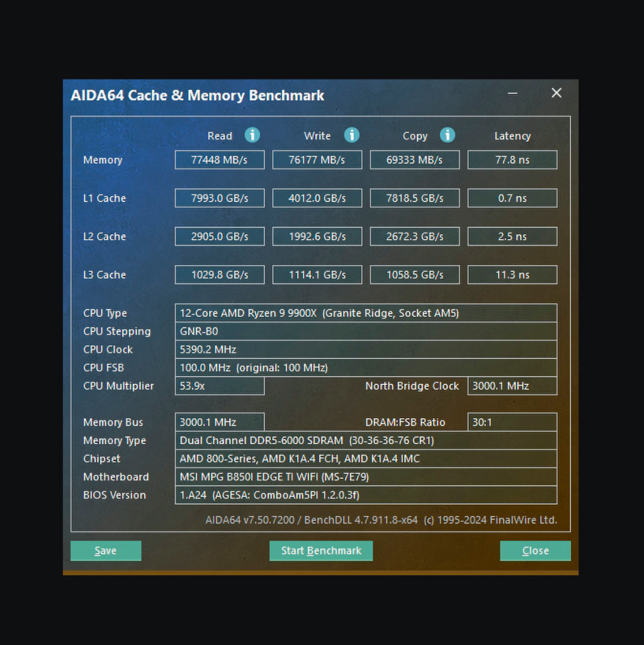
Task: Click the Motherboard label
Action: 116,476
